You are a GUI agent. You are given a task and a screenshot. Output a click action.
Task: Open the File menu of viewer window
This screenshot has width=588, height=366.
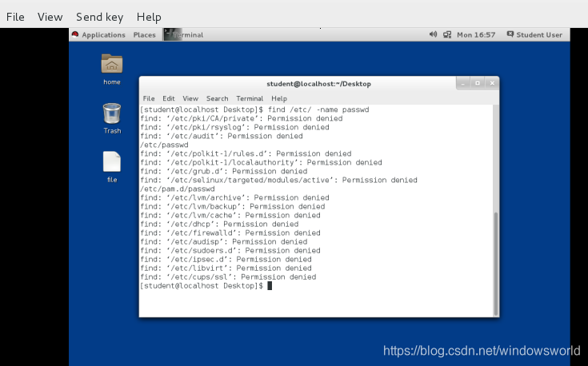15,17
